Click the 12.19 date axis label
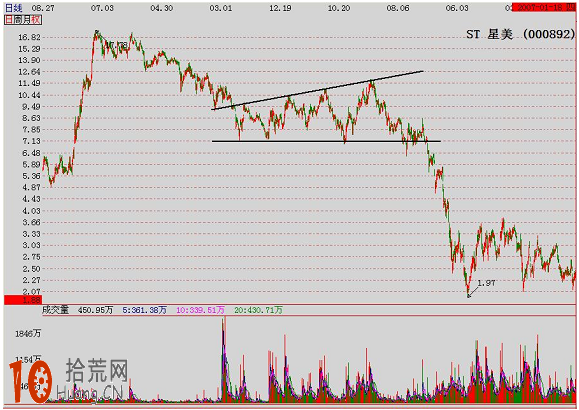 [x=280, y=8]
